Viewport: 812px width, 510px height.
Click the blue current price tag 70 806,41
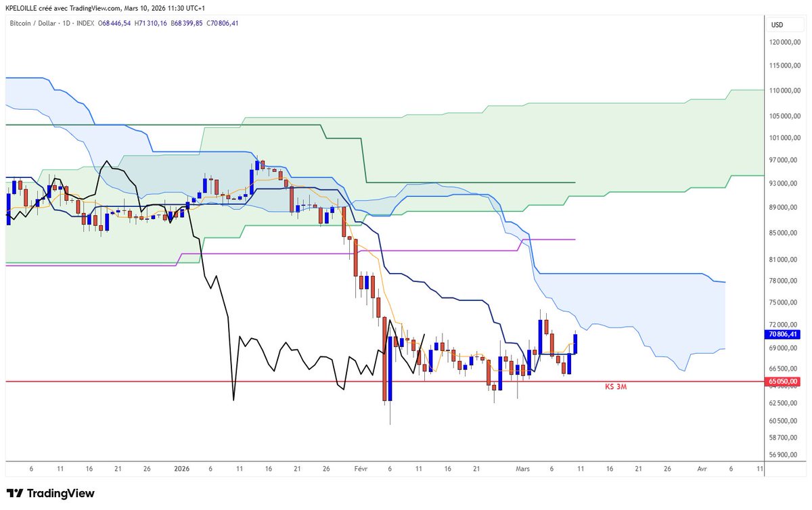(782, 334)
